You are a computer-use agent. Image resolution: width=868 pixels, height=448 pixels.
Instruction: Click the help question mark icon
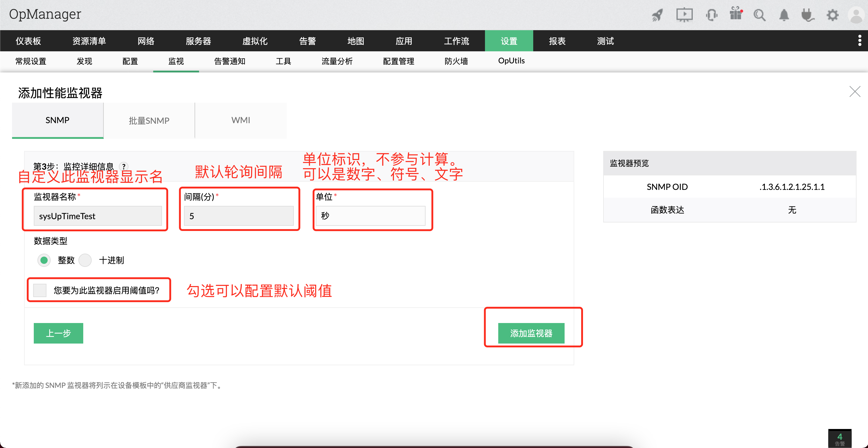pyautogui.click(x=124, y=167)
